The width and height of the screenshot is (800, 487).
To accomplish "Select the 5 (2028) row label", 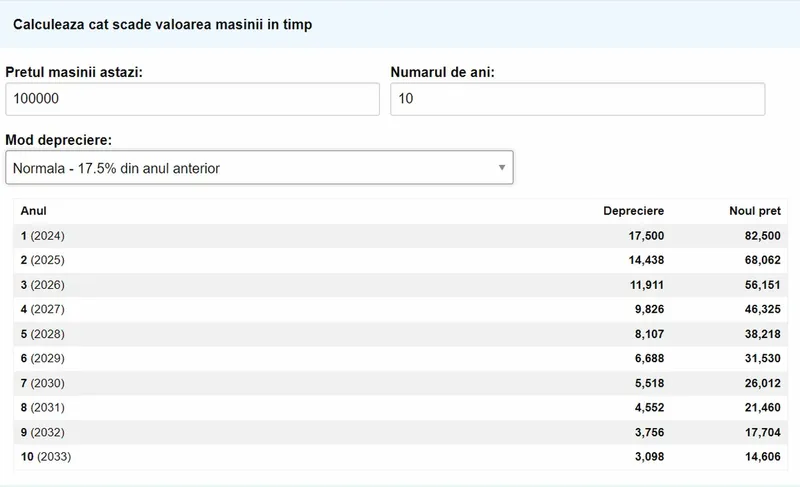I will [x=43, y=334].
